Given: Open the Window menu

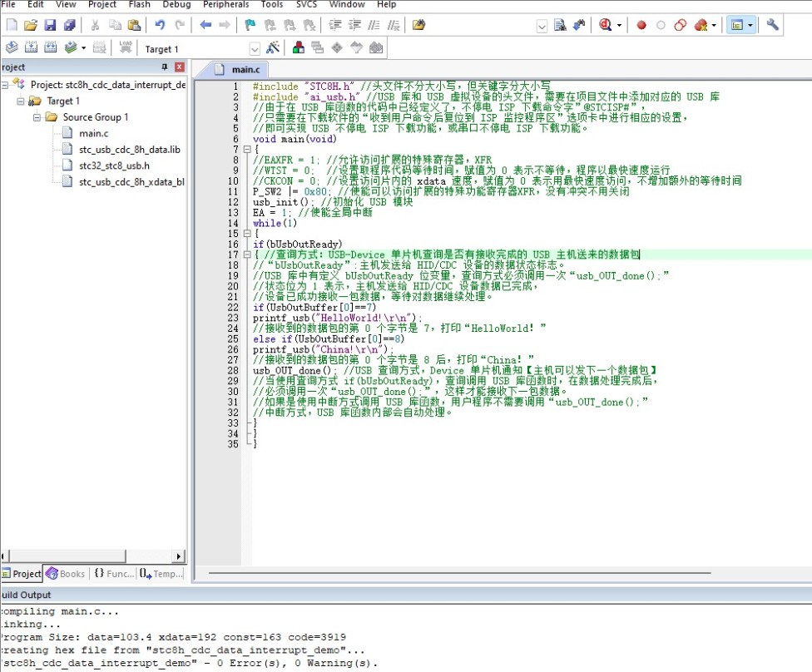Looking at the screenshot, I should coord(347,5).
